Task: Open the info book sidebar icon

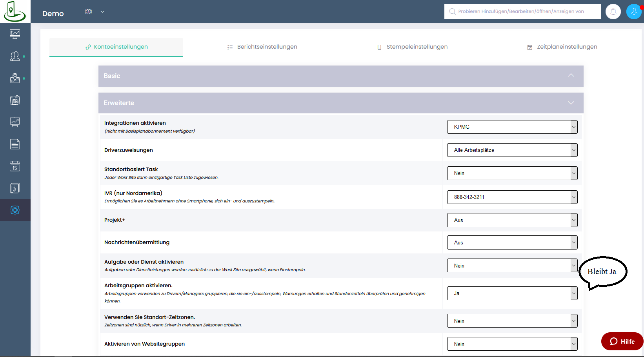Action: coord(15,188)
